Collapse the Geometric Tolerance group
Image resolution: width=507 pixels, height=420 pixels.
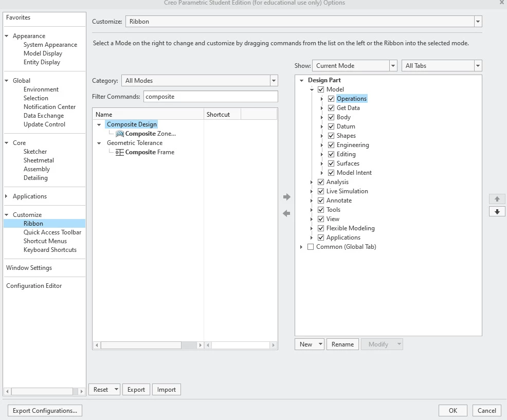tap(99, 143)
